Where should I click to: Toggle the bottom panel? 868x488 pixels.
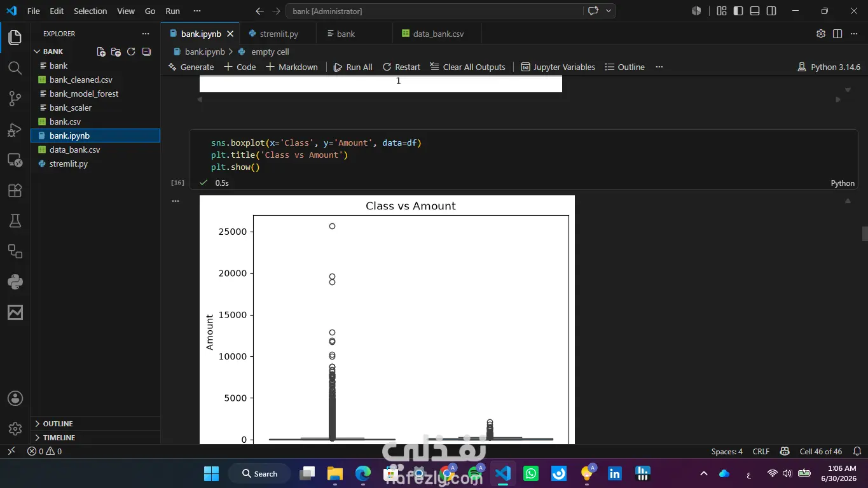pyautogui.click(x=755, y=11)
